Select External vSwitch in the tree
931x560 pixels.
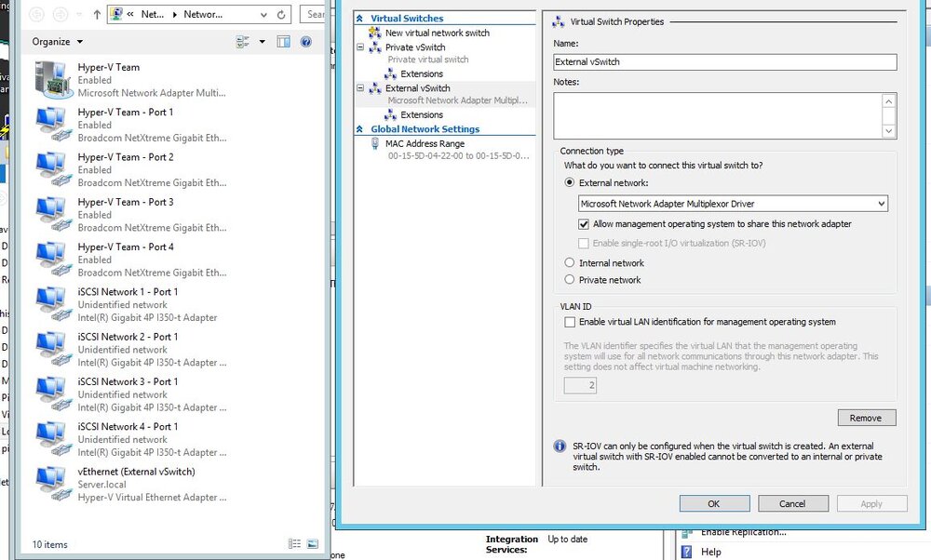pos(417,87)
